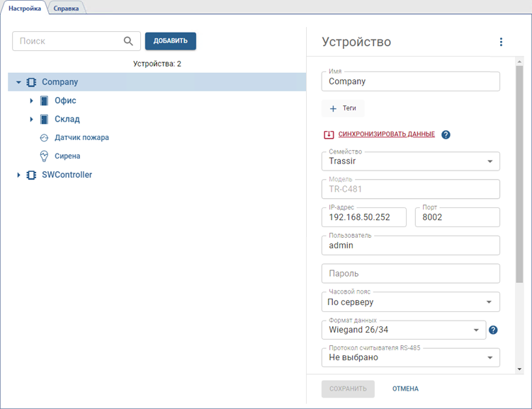Click help icon next to Wiegand format field
532x409 pixels.
(x=494, y=330)
